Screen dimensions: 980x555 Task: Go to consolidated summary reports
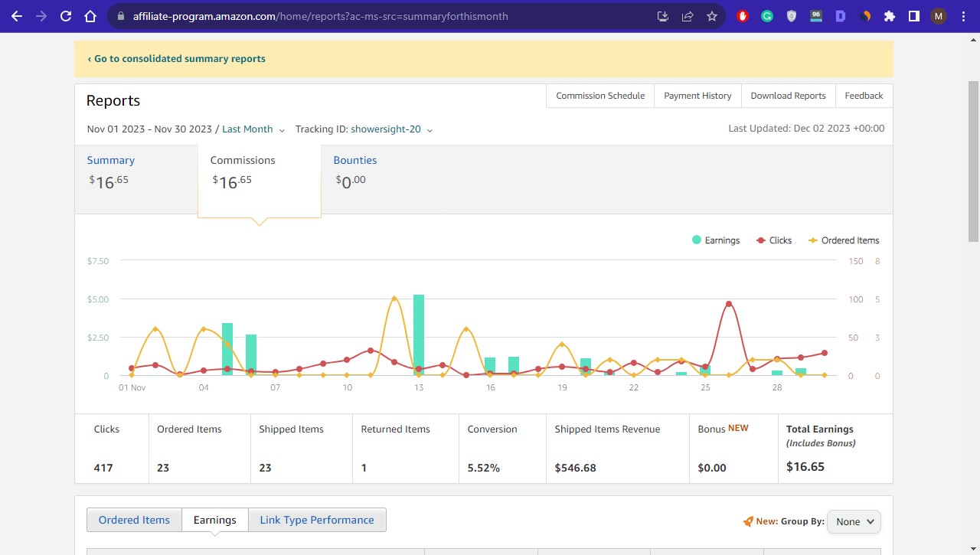point(177,59)
